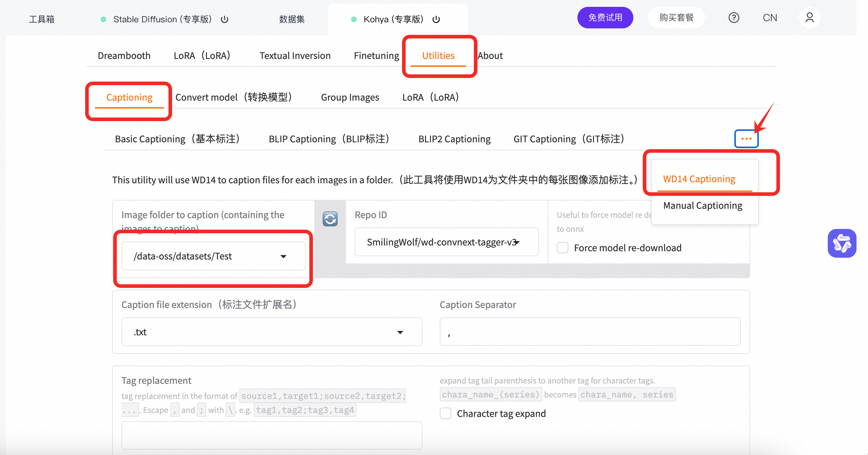Viewport: 868px width, 455px height.
Task: Click the Caption Separator input field
Action: 590,332
